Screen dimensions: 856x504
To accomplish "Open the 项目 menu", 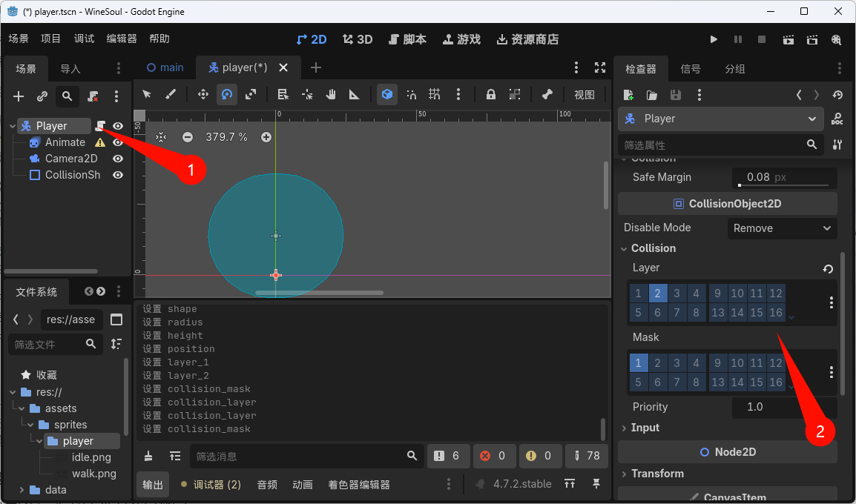I will 50,39.
